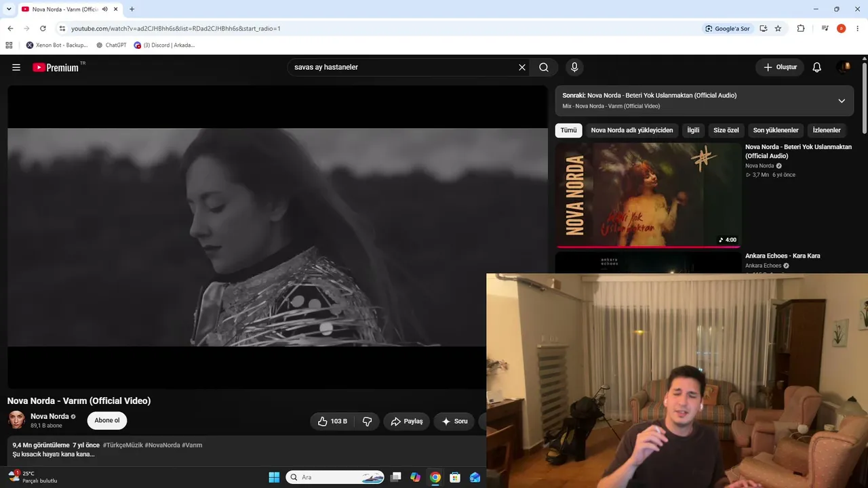Select the Son yüklenenler filter chip
The height and width of the screenshot is (488, 868).
[776, 130]
